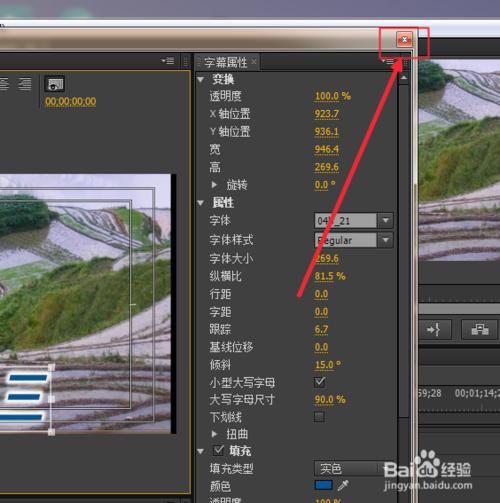Select the center text alignment icon
This screenshot has height=503, width=500.
pyautogui.click(x=4, y=84)
